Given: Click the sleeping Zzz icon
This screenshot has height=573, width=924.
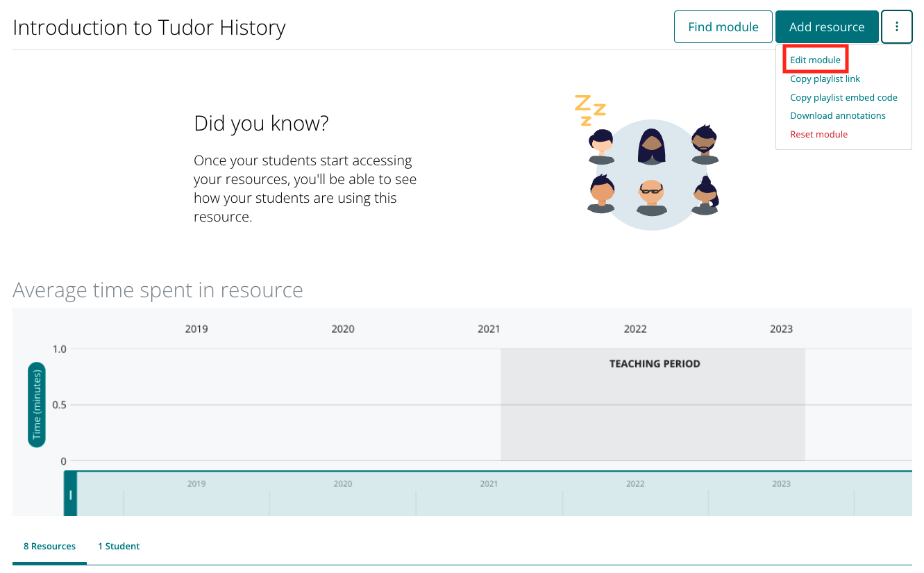Looking at the screenshot, I should tap(590, 110).
